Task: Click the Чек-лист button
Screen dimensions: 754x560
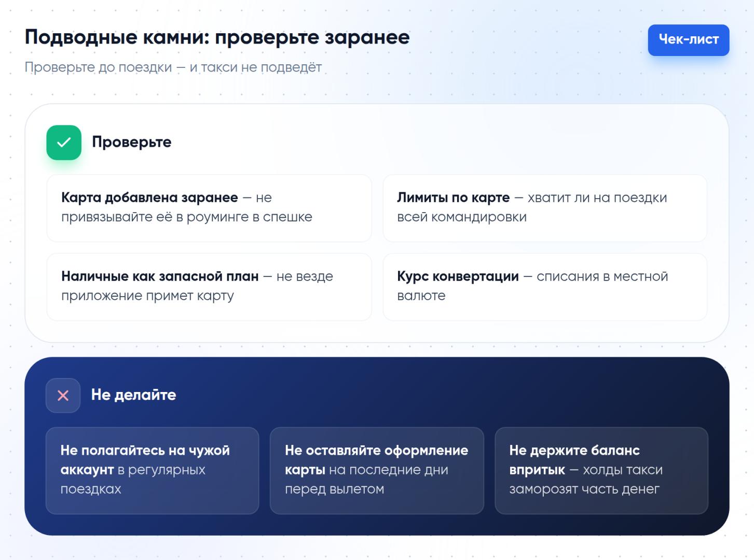Action: click(688, 40)
